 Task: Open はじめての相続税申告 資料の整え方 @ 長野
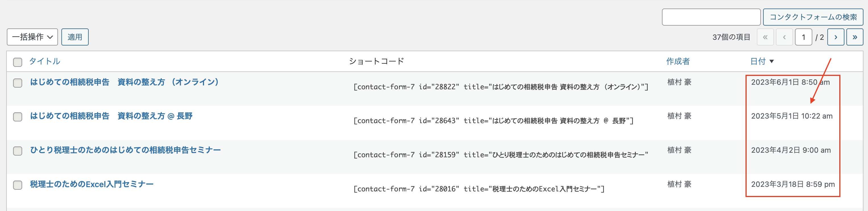coord(111,116)
